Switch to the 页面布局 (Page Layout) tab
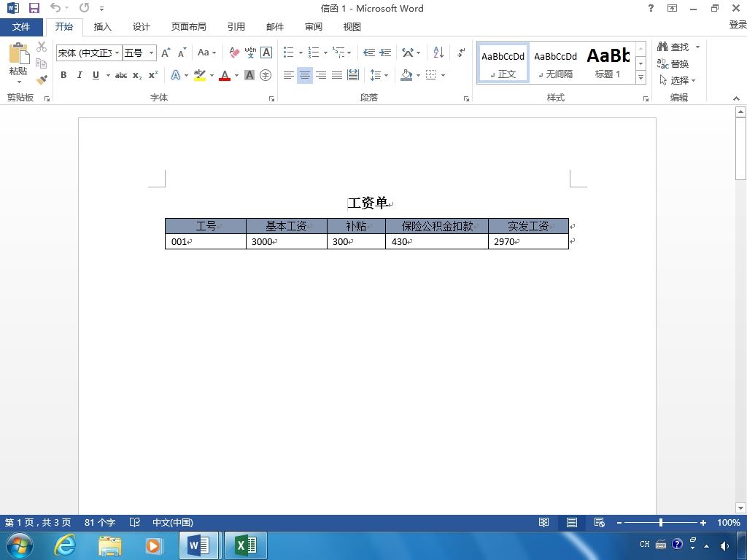The height and width of the screenshot is (560, 747). point(189,27)
